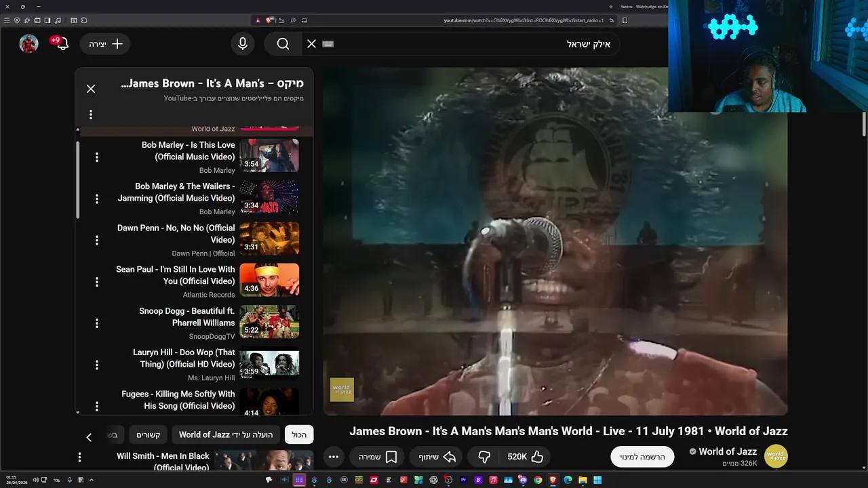Open Will Smith - Men In Black title
The width and height of the screenshot is (868, 488).
[x=163, y=462]
